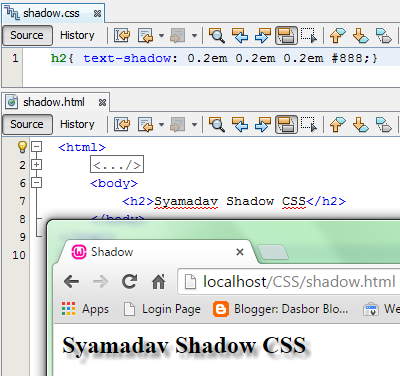
Task: Click Previous Bookmark icon in shadow.html toolbar
Action: click(x=337, y=124)
